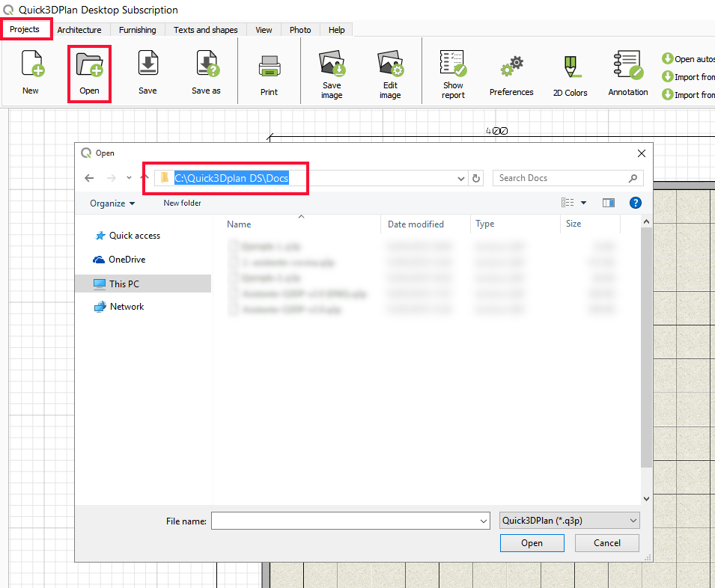Click the Open autosave arrow item

(688, 59)
